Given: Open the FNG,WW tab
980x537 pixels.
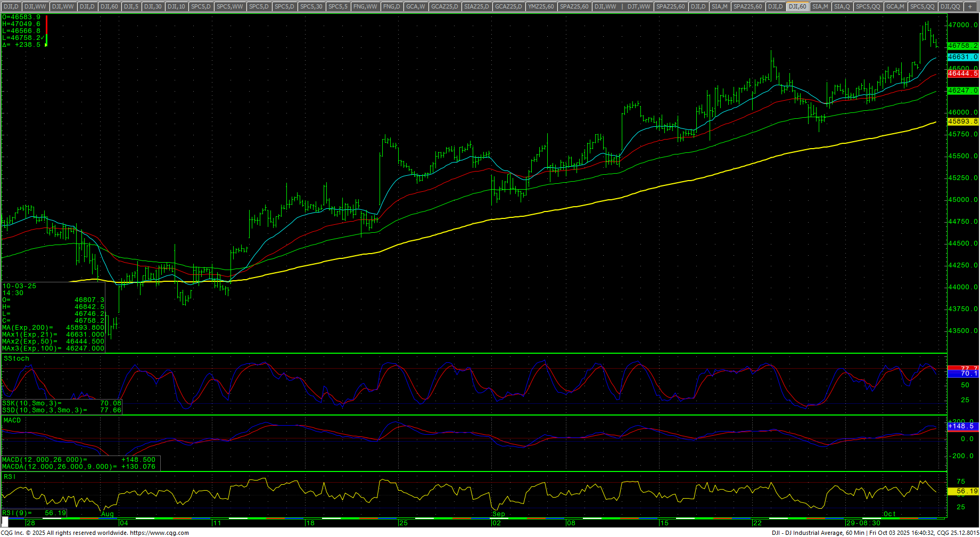Looking at the screenshot, I should (x=365, y=6).
